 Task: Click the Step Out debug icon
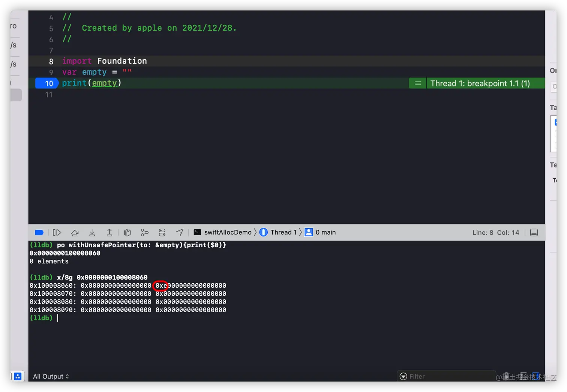coord(109,232)
